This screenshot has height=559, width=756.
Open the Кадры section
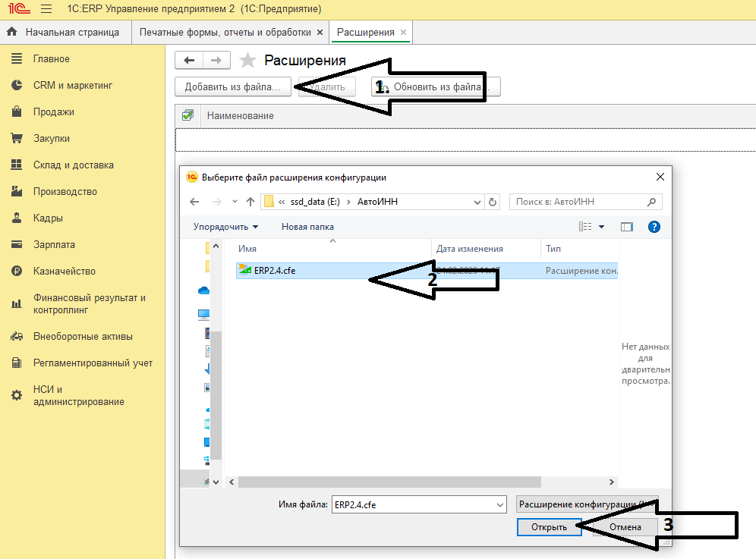click(x=48, y=218)
